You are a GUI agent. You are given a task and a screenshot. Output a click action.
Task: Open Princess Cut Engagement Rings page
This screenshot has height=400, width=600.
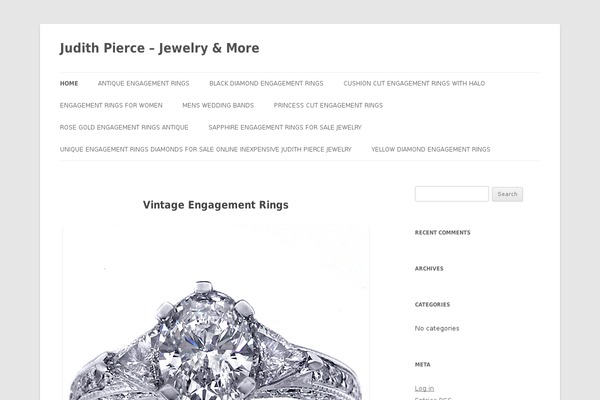click(x=328, y=105)
